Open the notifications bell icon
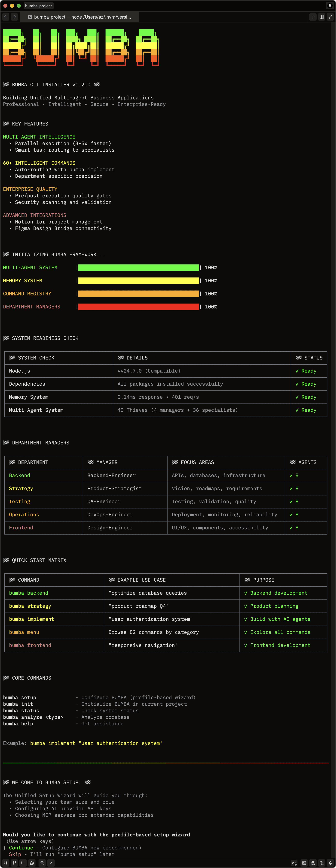Image resolution: width=336 pixels, height=868 pixels. 330,863
